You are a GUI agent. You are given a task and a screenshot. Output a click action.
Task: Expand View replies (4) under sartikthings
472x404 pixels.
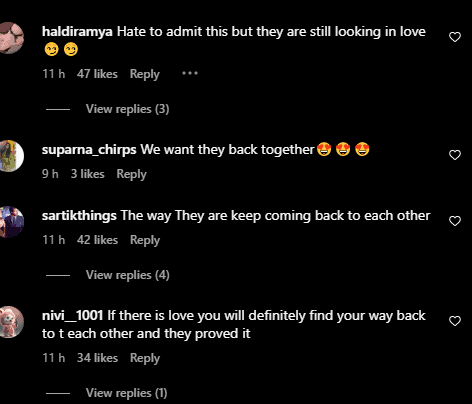(x=127, y=275)
